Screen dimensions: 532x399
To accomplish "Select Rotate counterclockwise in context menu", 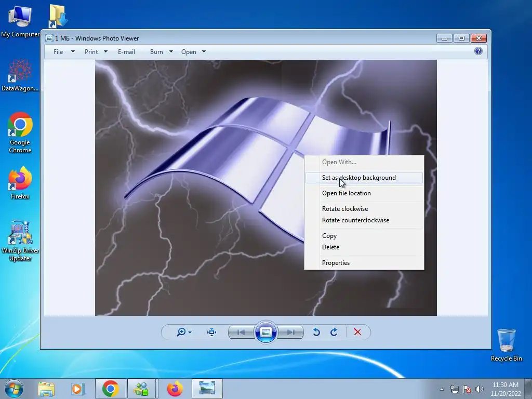I will point(364,220).
